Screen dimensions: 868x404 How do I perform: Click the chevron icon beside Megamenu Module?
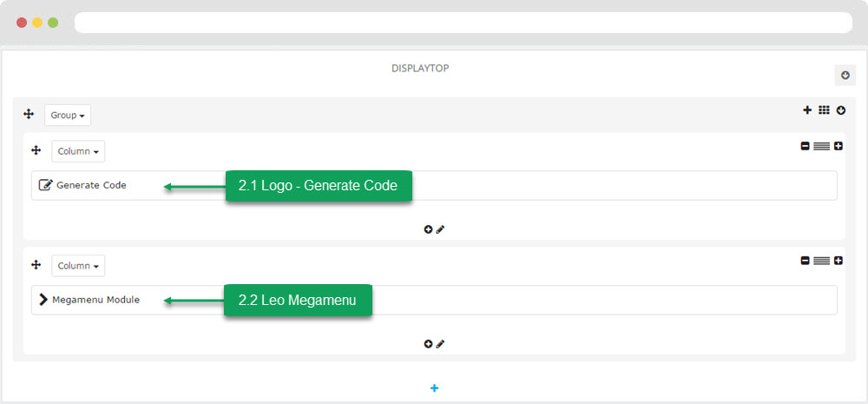tap(43, 300)
